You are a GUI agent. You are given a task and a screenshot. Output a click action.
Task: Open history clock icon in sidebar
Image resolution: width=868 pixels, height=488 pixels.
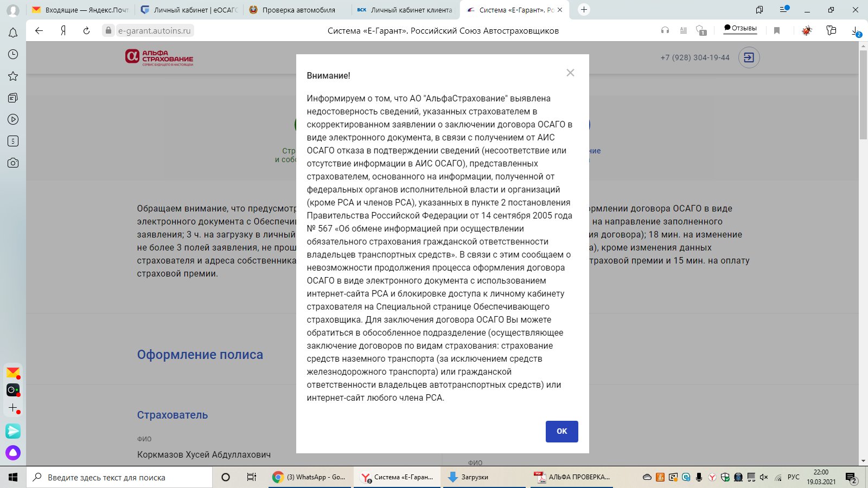tap(13, 54)
